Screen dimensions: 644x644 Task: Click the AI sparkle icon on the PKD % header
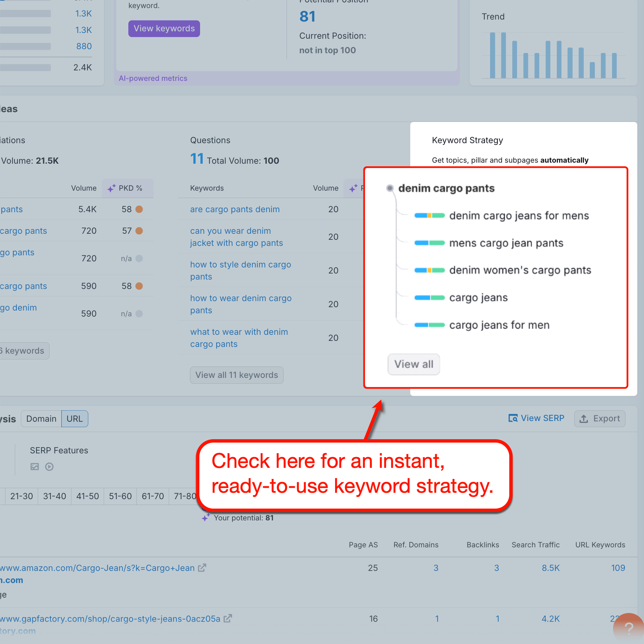(x=111, y=188)
